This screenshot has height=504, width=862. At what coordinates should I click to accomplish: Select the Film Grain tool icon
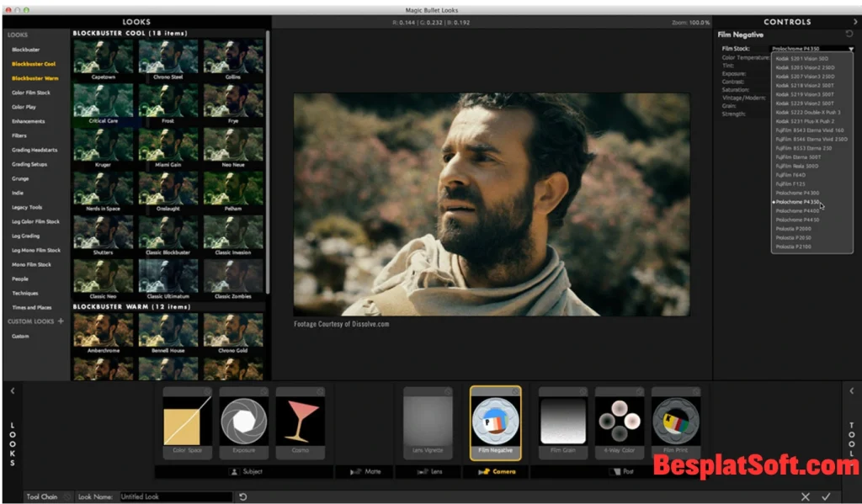(x=562, y=418)
